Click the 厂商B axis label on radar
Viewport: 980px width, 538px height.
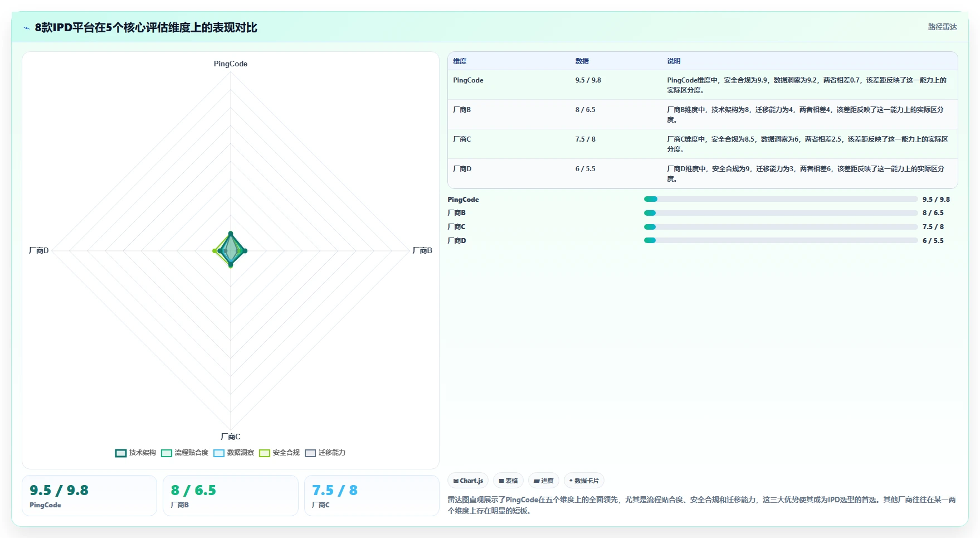click(x=422, y=251)
